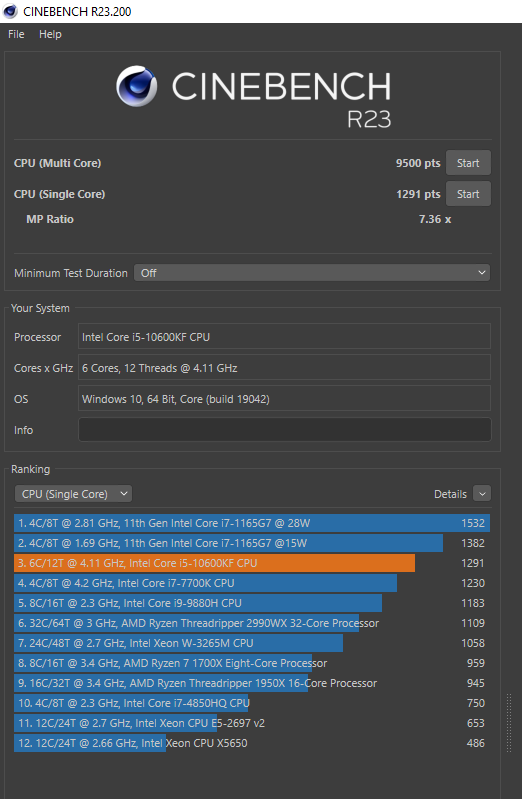The width and height of the screenshot is (522, 799).
Task: Select ranking row Ryzen 7 1700X
Action: 252,663
